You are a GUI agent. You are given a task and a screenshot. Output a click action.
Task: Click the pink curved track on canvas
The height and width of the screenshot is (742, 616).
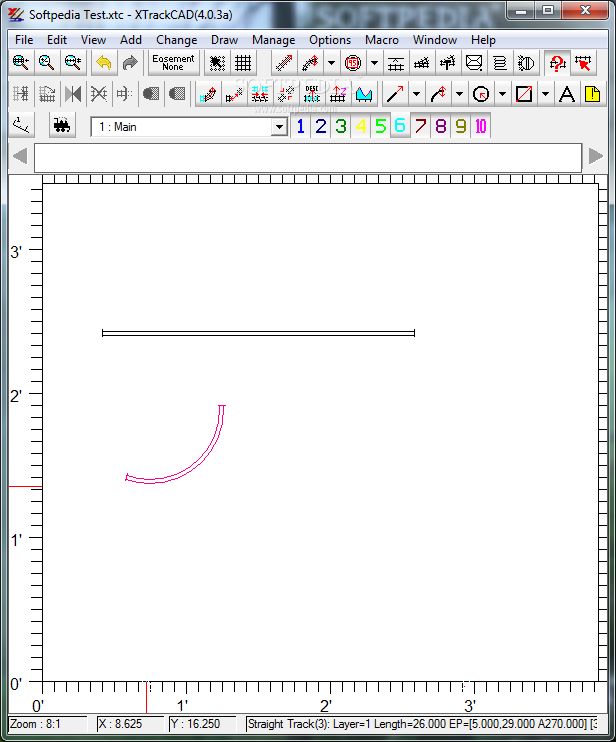(203, 457)
